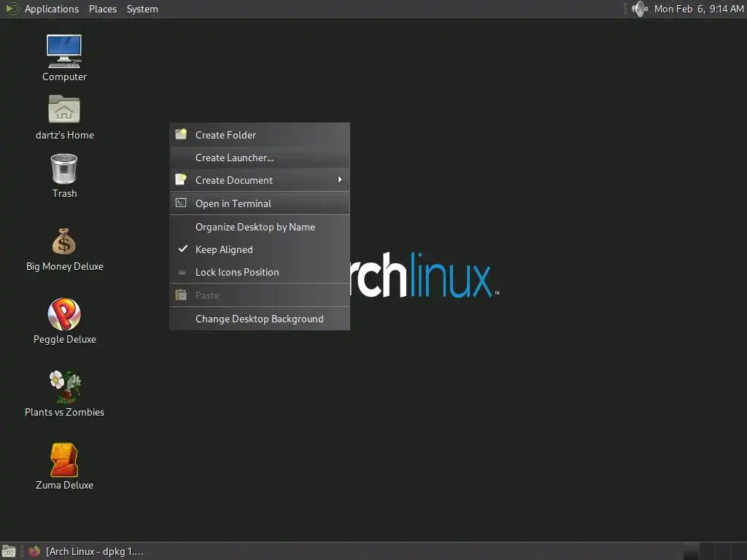Select the Big Money Deluxe game icon
Viewport: 747px width, 560px height.
pos(64,241)
